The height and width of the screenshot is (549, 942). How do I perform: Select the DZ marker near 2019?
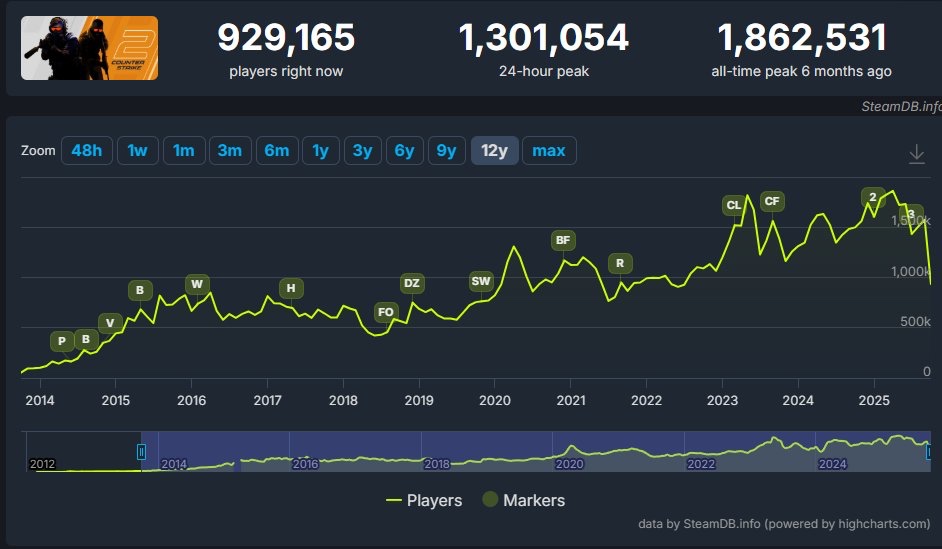point(412,283)
